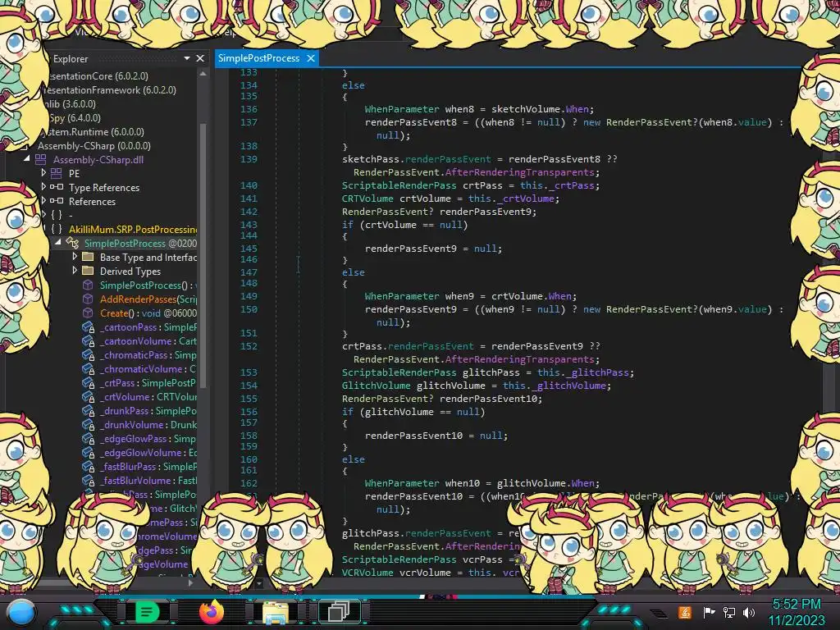Select the PresentationFramework (6.0.2.0) assembly row
The height and width of the screenshot is (630, 840).
pyautogui.click(x=110, y=90)
